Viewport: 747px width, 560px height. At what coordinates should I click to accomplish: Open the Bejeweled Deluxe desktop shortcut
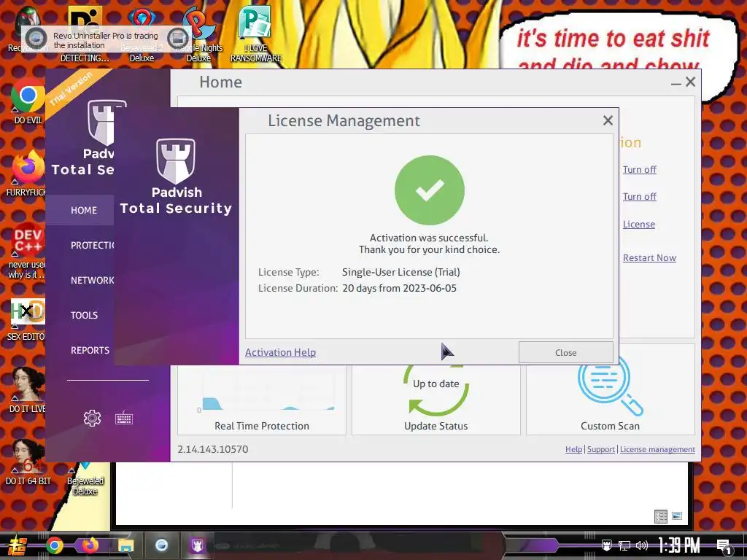[85, 478]
